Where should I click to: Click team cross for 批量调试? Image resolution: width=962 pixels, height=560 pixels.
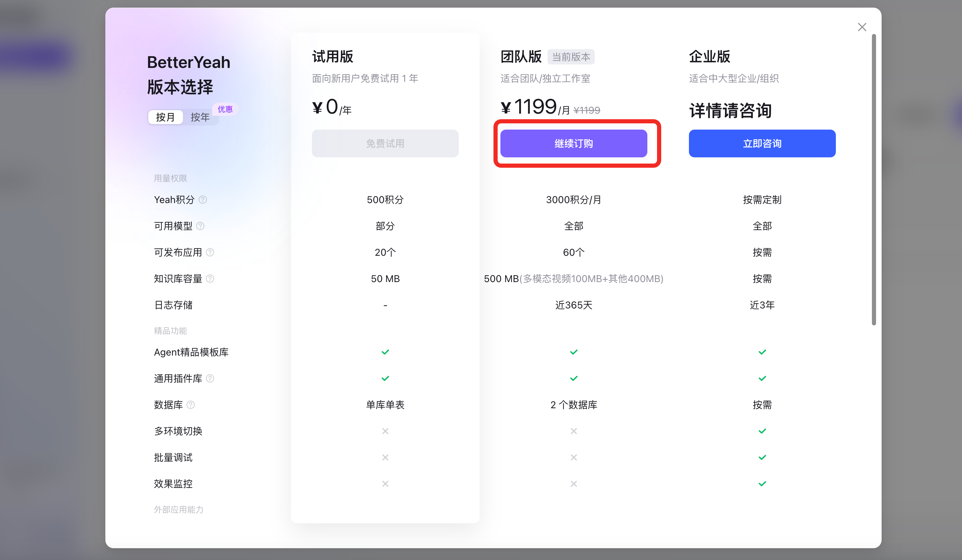tap(574, 457)
